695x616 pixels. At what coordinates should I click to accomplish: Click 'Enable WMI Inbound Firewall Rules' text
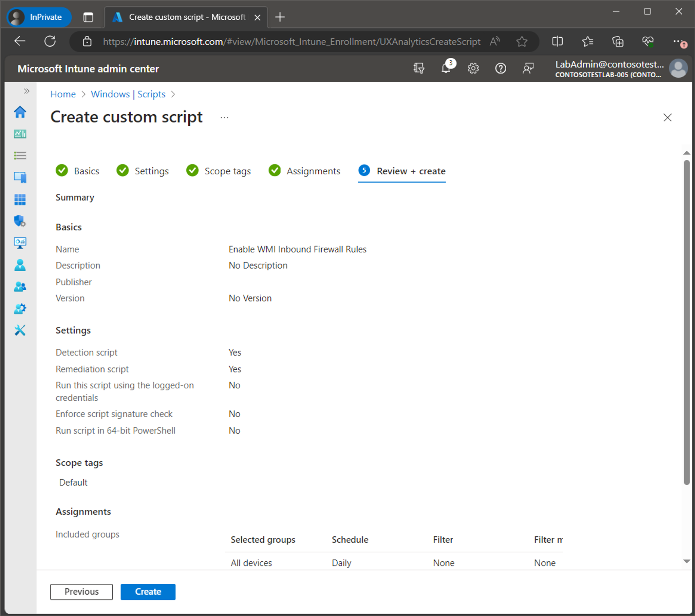[298, 249]
